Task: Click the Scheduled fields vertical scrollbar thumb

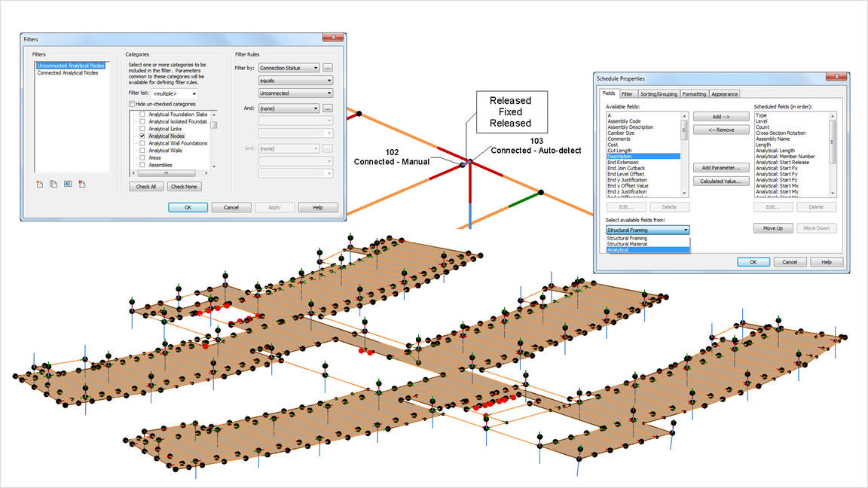Action: click(833, 142)
